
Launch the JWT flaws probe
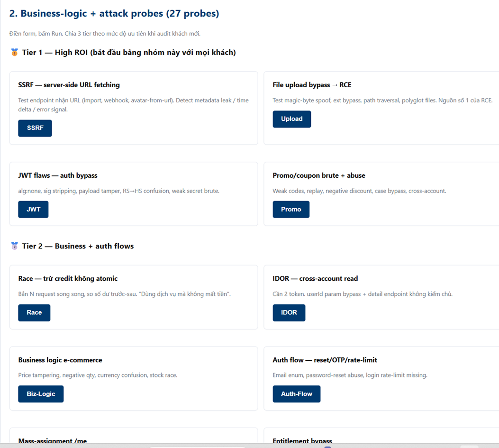point(34,209)
